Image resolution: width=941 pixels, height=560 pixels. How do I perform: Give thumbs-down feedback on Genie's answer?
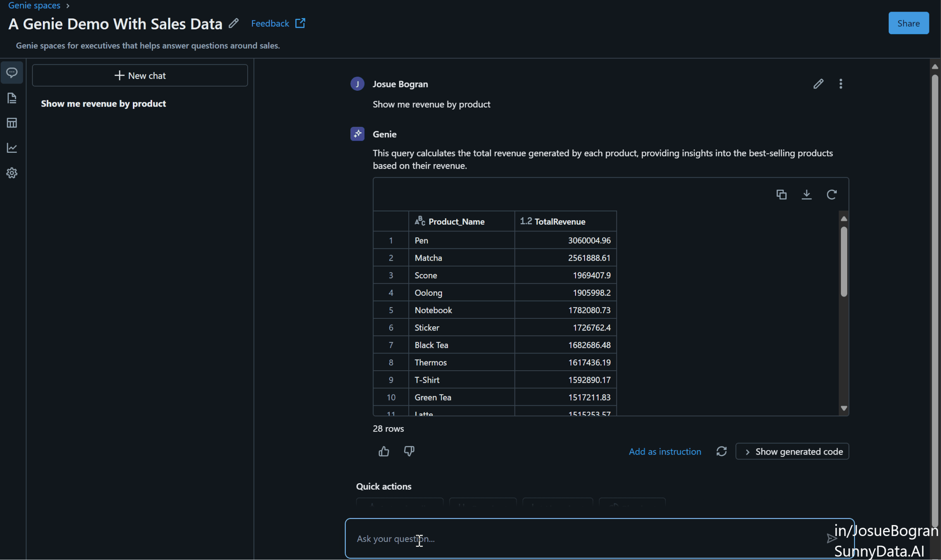click(x=409, y=451)
